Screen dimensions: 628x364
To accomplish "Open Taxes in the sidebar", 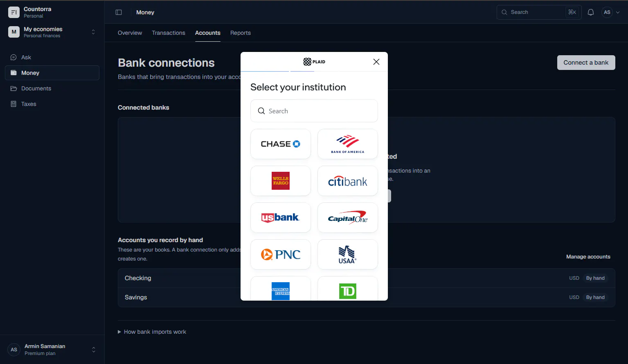I will pyautogui.click(x=52, y=104).
